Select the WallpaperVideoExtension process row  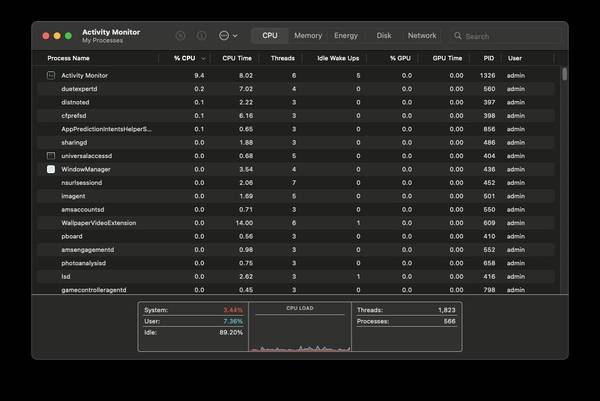296,223
